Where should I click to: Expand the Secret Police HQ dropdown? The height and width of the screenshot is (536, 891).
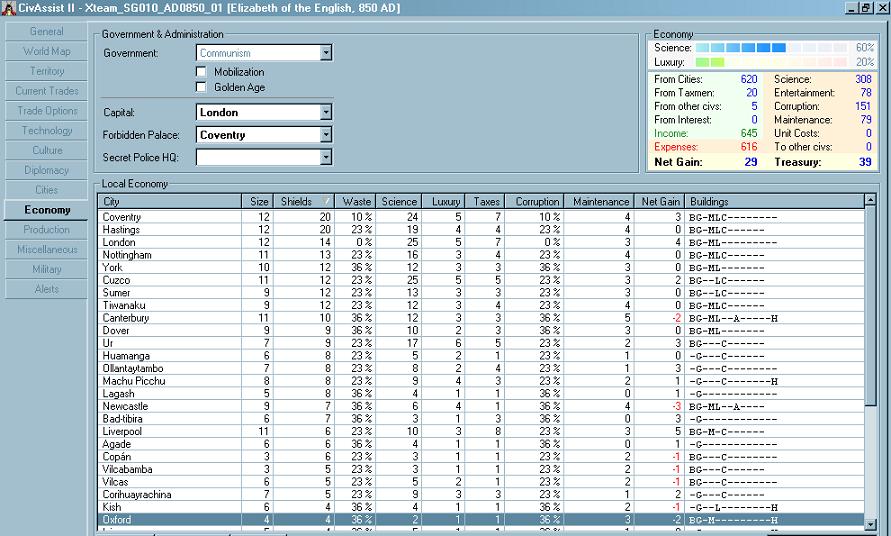pyautogui.click(x=326, y=157)
